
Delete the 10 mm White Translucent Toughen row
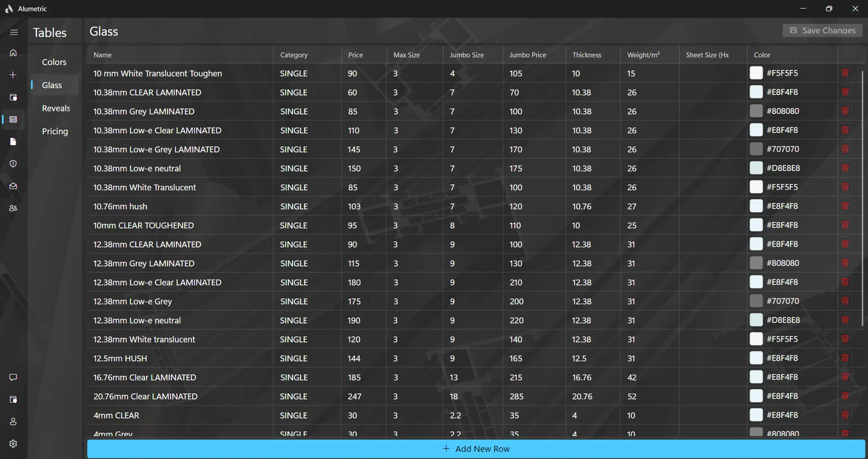coord(845,73)
